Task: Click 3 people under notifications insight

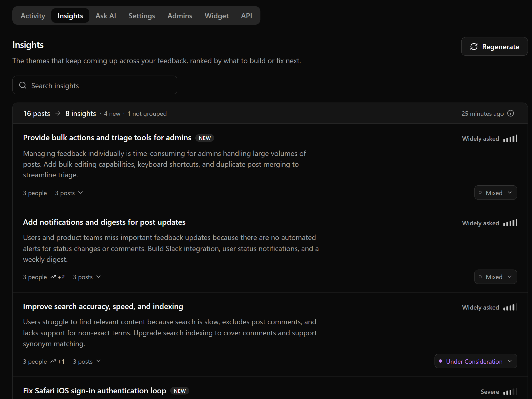Action: pos(35,277)
